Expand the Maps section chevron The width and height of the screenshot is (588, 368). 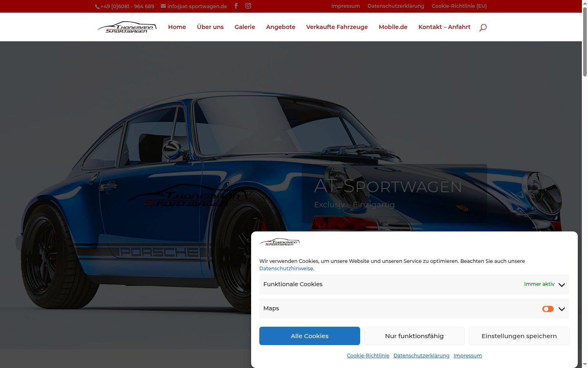pyautogui.click(x=562, y=309)
